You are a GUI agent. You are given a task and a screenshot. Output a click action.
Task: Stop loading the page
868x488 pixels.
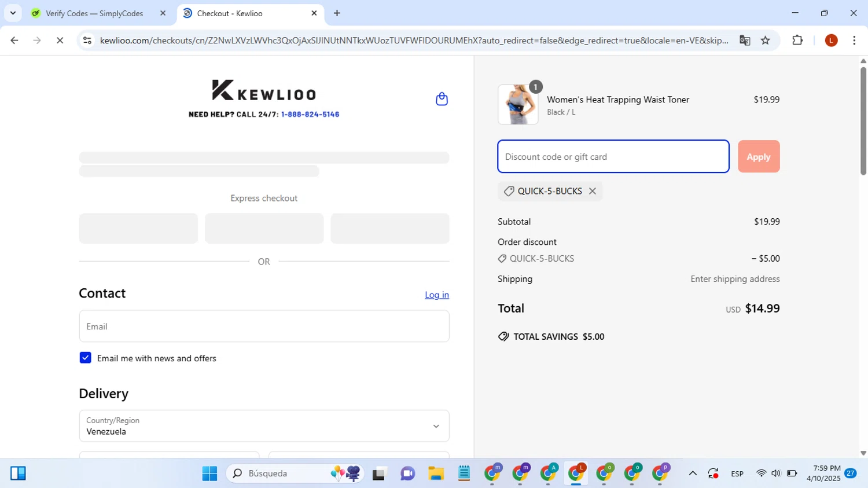(60, 41)
